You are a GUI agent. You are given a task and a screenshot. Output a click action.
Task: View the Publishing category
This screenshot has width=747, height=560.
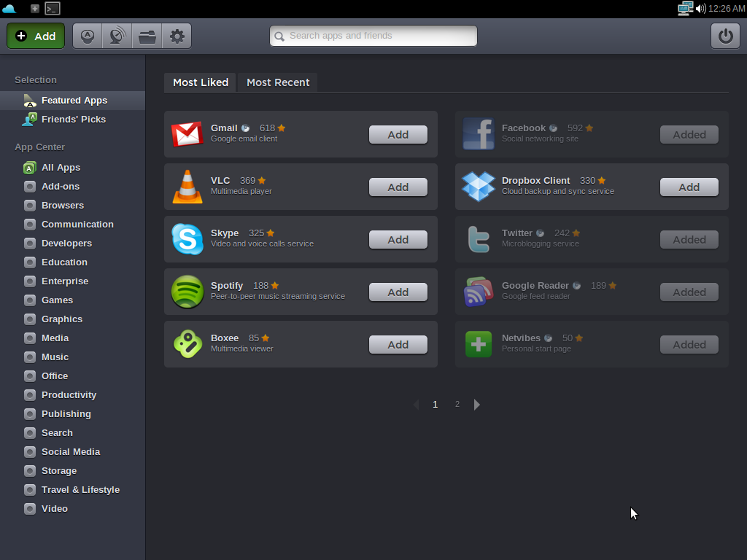click(x=72, y=414)
